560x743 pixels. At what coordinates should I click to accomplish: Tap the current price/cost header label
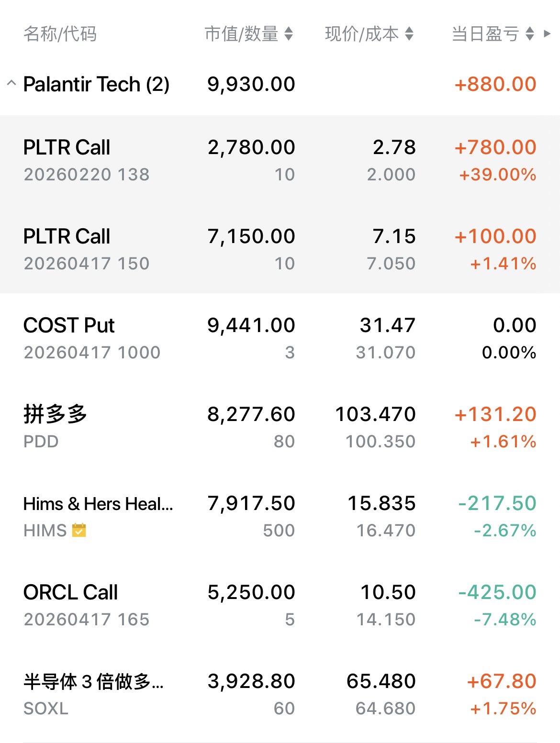click(x=362, y=34)
